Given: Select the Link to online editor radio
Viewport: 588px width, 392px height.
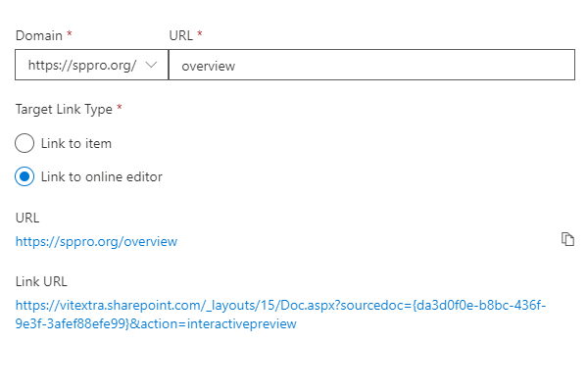Looking at the screenshot, I should point(24,176).
